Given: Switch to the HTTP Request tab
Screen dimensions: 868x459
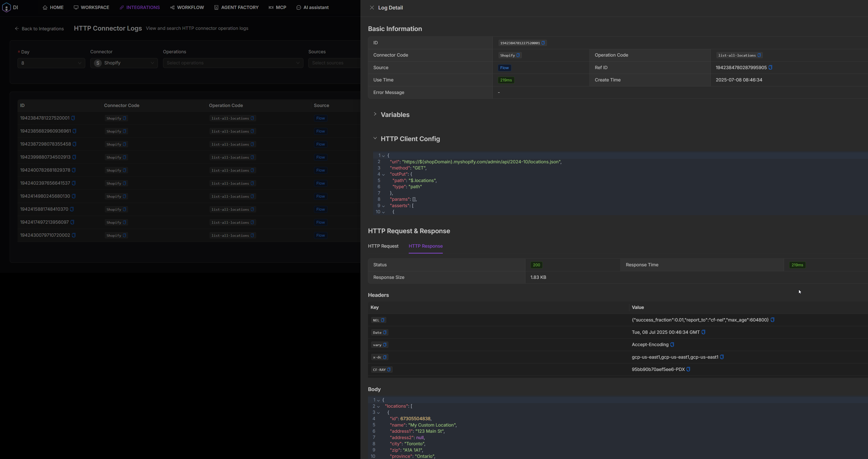Looking at the screenshot, I should [x=383, y=246].
